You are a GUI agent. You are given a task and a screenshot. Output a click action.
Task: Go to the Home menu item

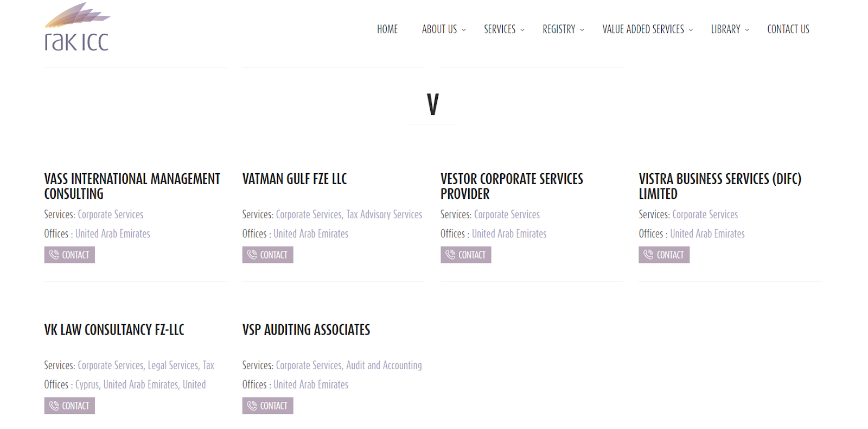coord(387,29)
